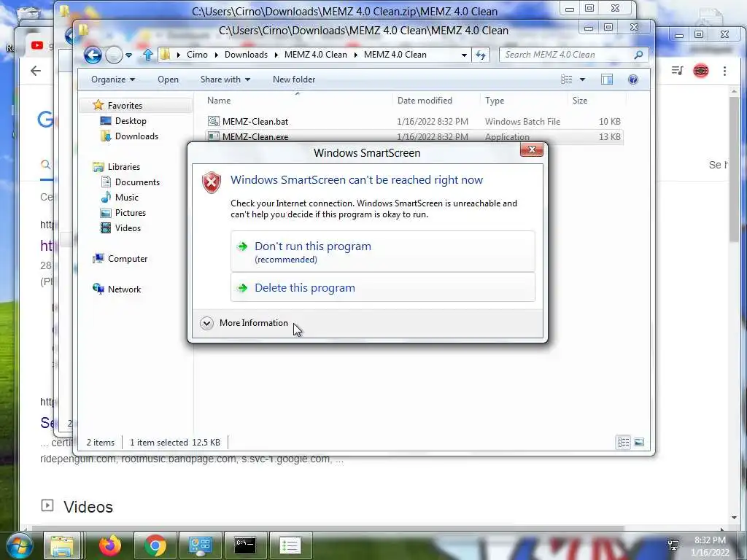Viewport: 747px width, 560px height.
Task: Toggle the preview pane icon
Action: click(x=607, y=79)
